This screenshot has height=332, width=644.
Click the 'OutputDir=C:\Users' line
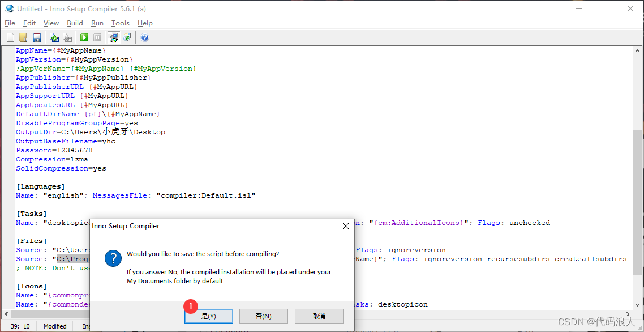91,132
